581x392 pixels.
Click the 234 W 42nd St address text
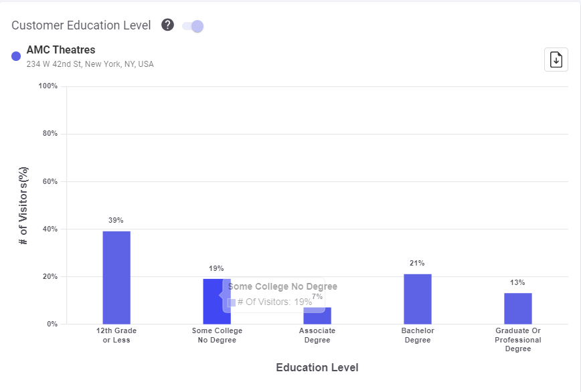click(x=90, y=64)
